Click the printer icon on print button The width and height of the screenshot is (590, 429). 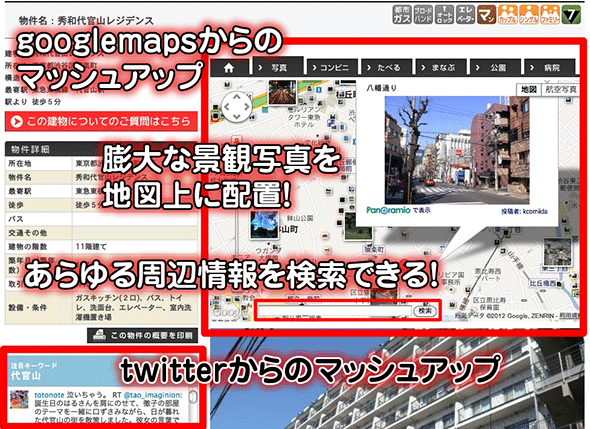(99, 335)
